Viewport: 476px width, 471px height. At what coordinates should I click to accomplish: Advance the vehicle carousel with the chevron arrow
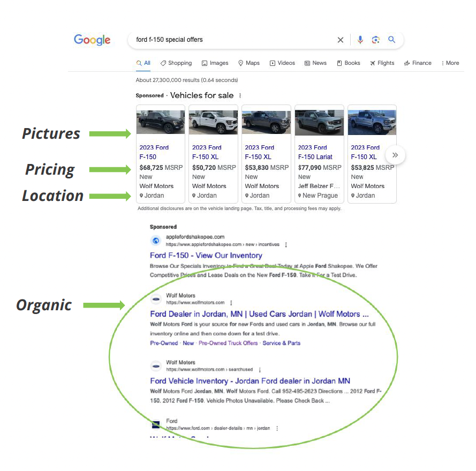395,154
